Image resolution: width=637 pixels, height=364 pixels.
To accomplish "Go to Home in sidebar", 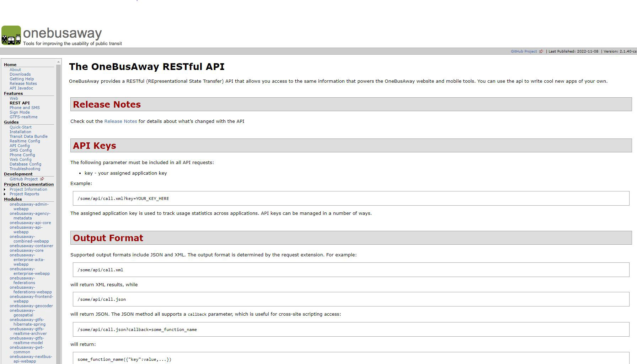I will [10, 65].
